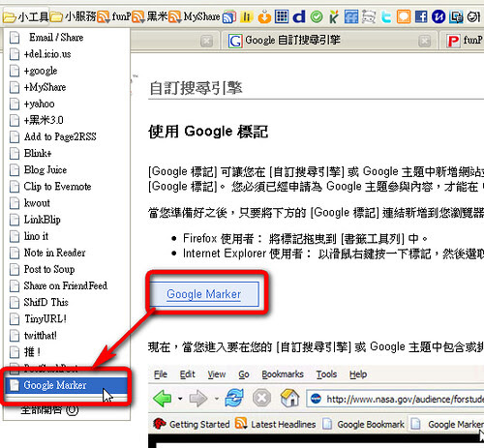Run the twitthat! bookmarklet
This screenshot has width=484, height=448.
[67, 335]
